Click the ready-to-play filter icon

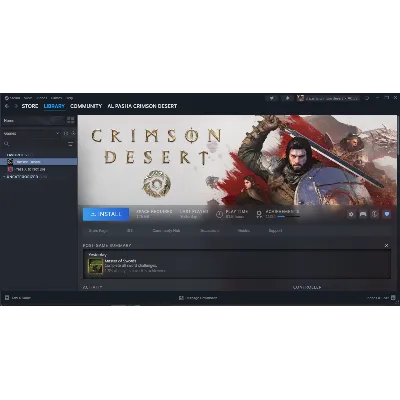pyautogui.click(x=73, y=133)
